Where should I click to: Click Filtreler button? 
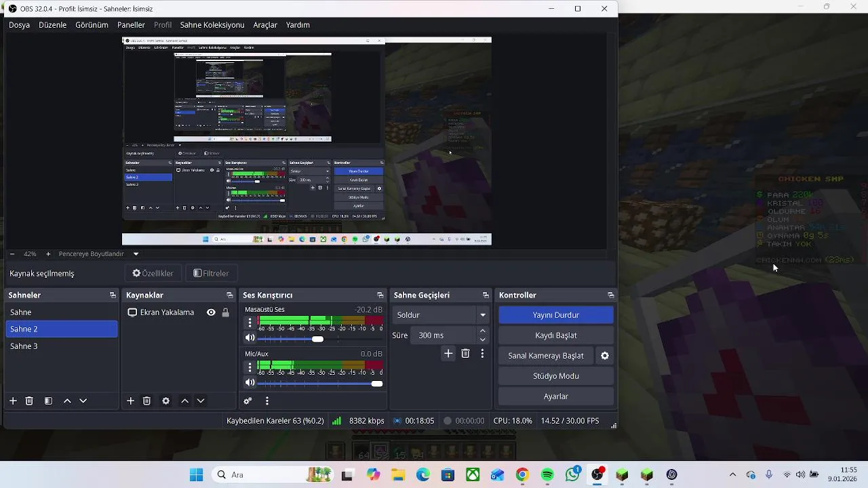click(211, 273)
